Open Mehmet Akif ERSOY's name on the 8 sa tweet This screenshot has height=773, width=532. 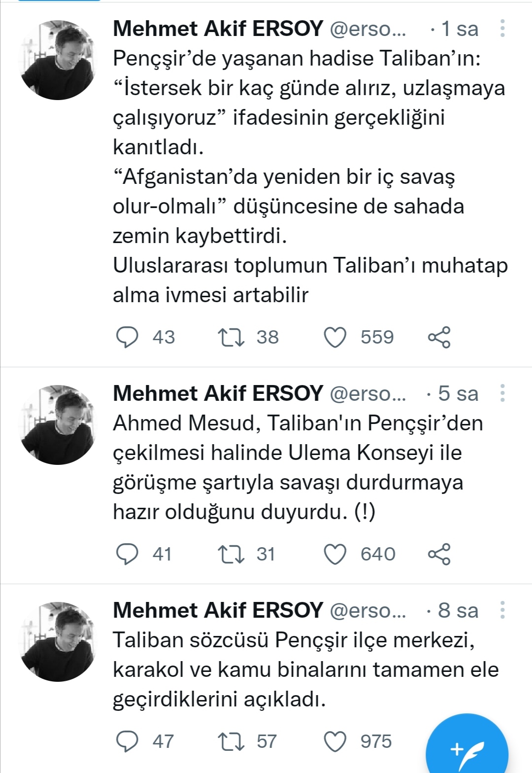[x=218, y=610]
